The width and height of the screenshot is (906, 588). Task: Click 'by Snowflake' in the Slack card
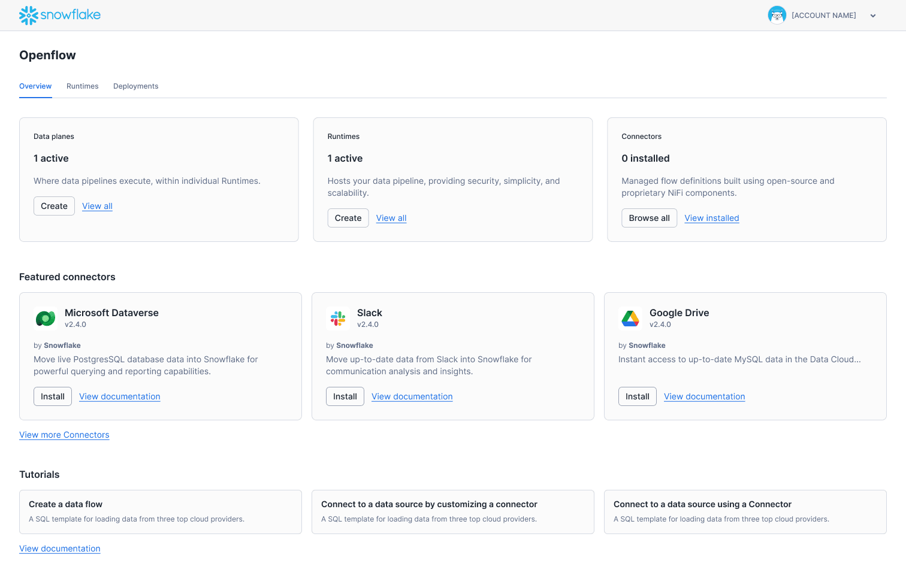click(349, 345)
